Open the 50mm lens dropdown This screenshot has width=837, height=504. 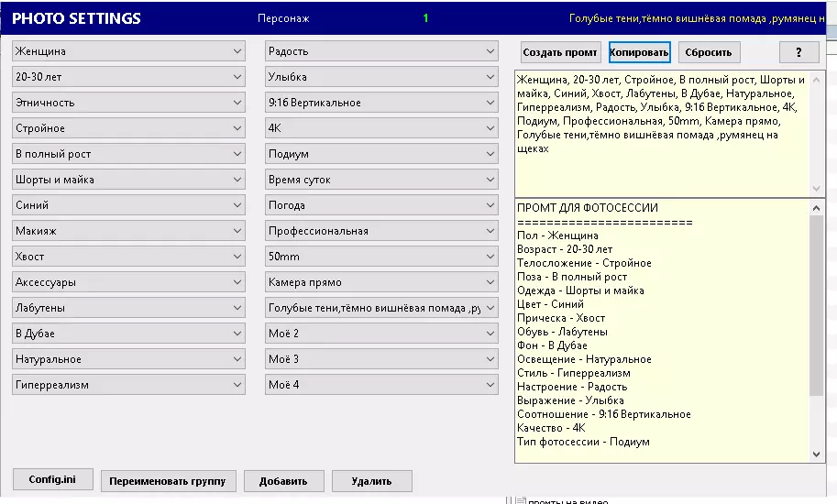381,256
